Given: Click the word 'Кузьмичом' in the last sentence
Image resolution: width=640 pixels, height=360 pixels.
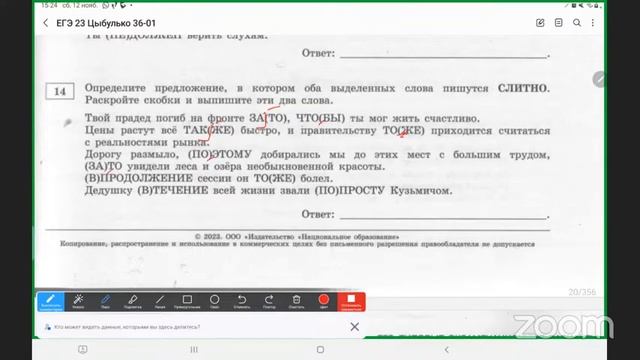Looking at the screenshot, I should pyautogui.click(x=421, y=191).
